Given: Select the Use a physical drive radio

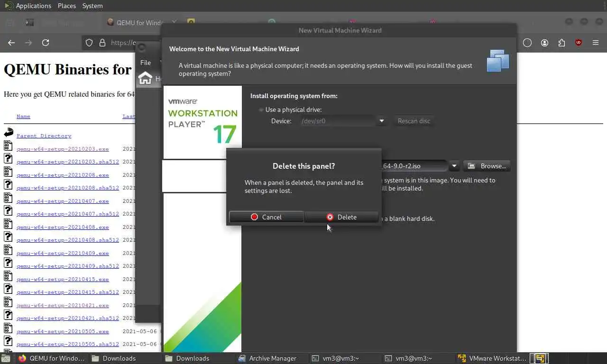Looking at the screenshot, I should [x=261, y=109].
